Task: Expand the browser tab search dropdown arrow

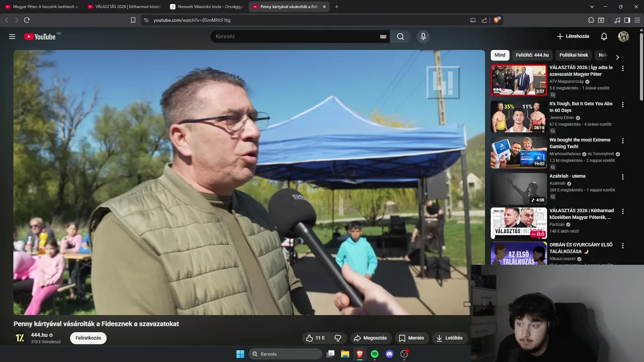Action: point(592,7)
